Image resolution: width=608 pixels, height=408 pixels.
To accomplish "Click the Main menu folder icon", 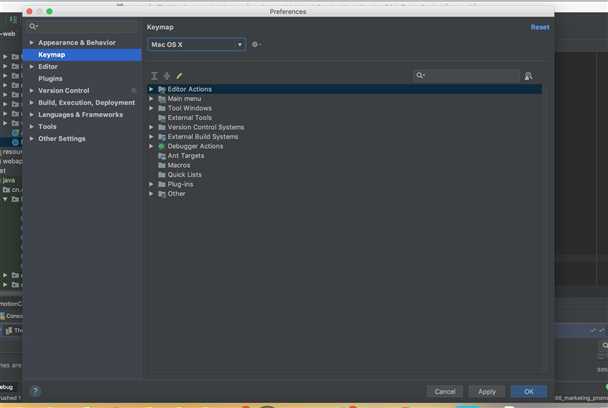I will (x=162, y=99).
